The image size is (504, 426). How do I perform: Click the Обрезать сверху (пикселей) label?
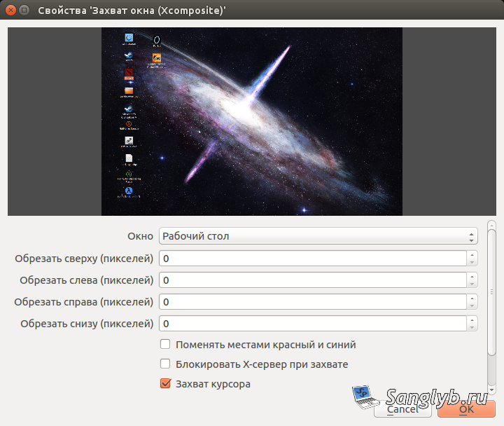tap(84, 259)
